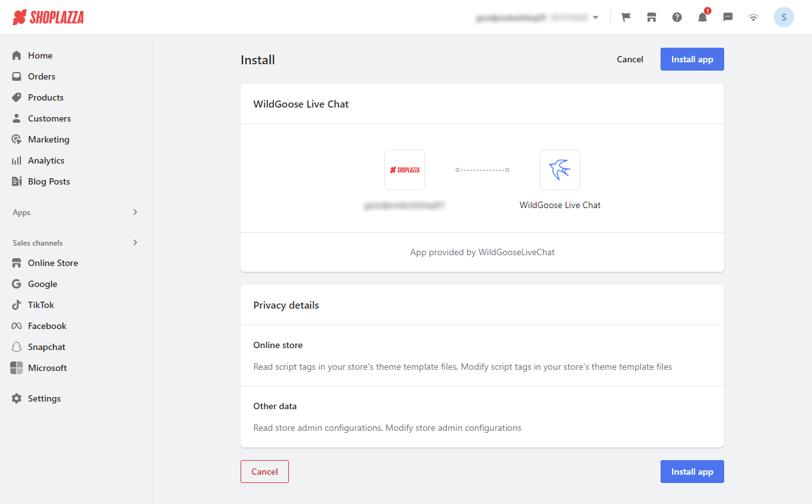
Task: Open Products in the sidebar
Action: pos(45,97)
